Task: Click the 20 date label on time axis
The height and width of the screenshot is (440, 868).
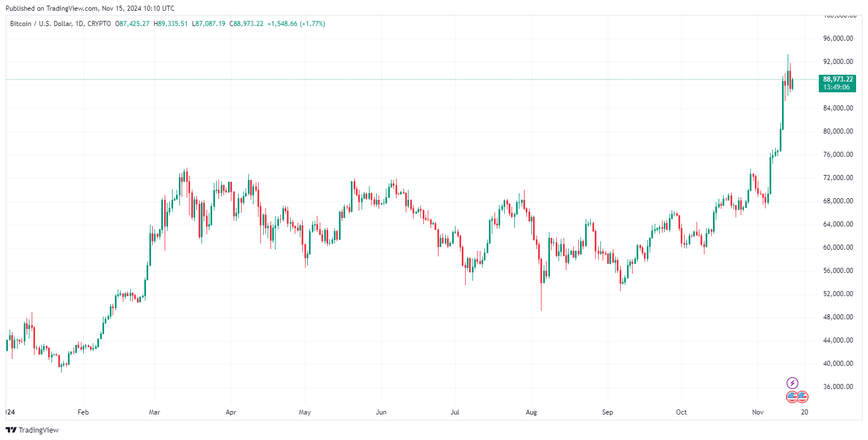Action: pyautogui.click(x=805, y=412)
